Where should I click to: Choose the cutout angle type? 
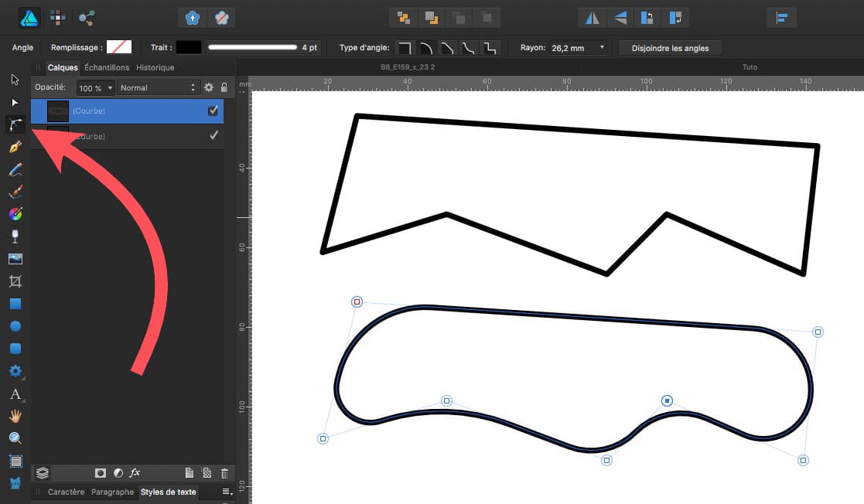(490, 48)
